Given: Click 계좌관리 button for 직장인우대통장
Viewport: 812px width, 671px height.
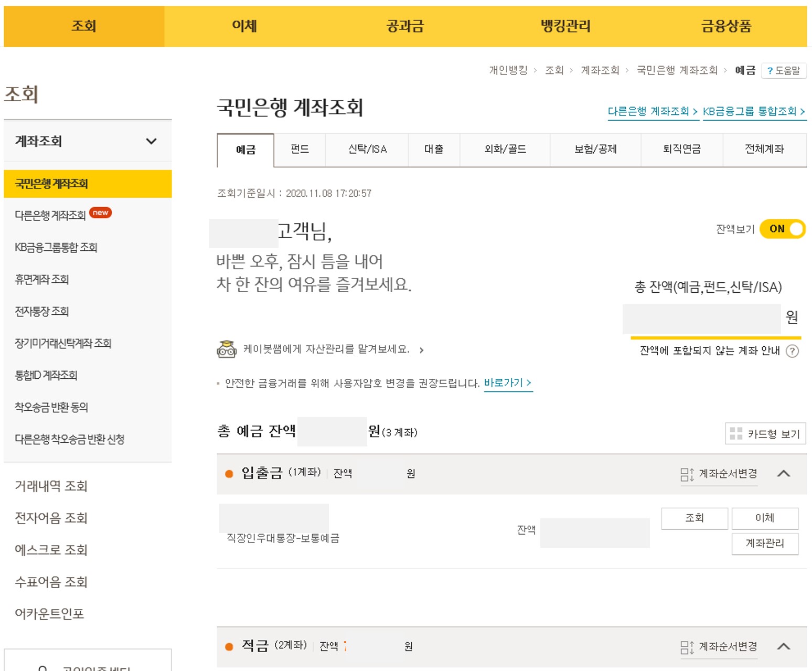Looking at the screenshot, I should click(x=765, y=544).
